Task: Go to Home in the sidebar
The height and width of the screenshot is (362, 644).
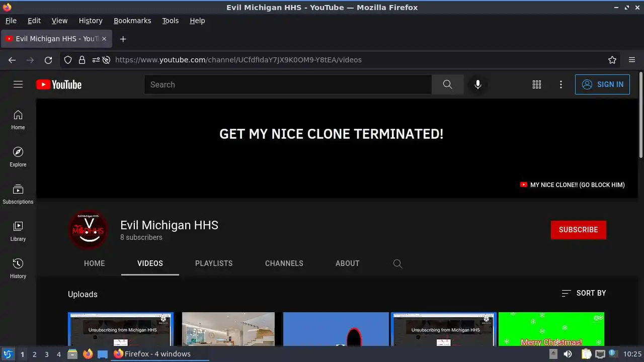Action: tap(18, 120)
